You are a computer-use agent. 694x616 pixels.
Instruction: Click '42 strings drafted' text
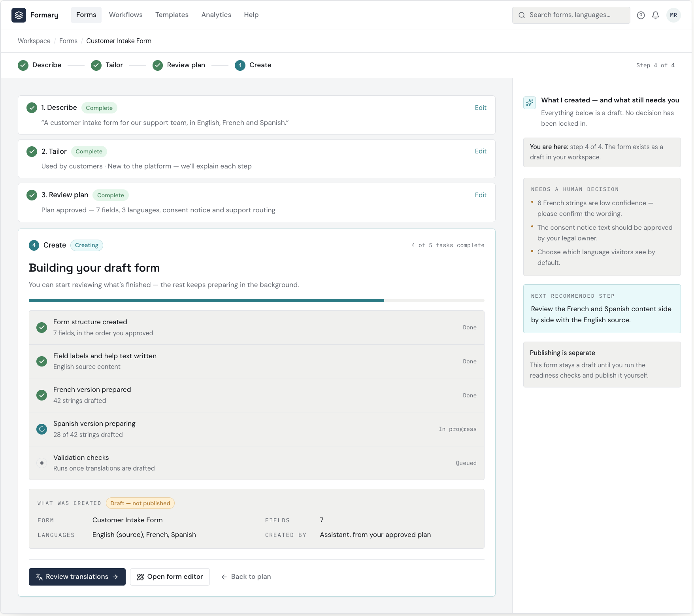coord(80,401)
